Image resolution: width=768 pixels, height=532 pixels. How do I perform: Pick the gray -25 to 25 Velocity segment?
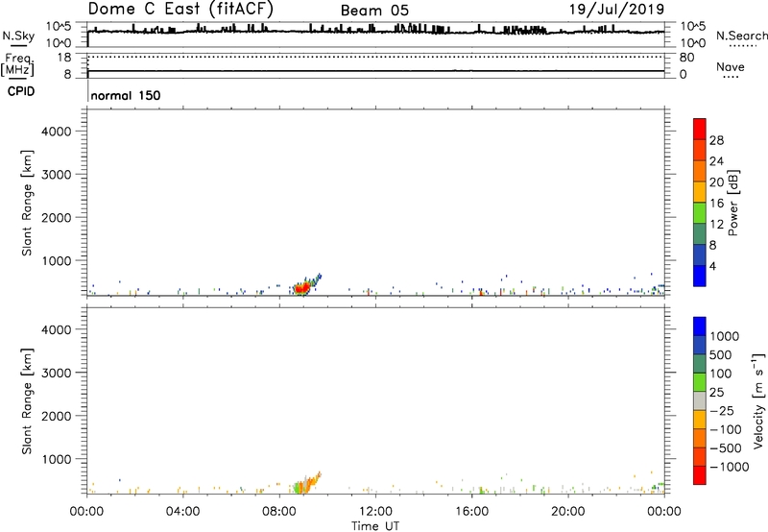(x=700, y=400)
